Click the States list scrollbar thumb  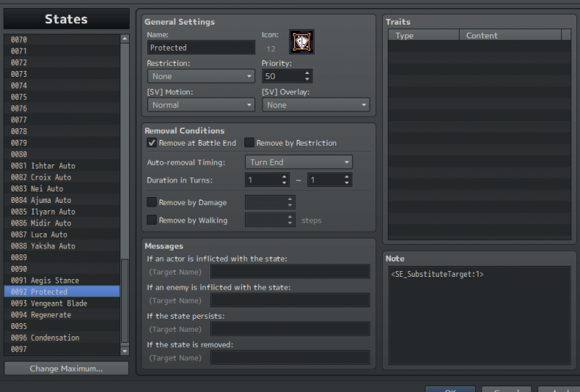[125, 300]
